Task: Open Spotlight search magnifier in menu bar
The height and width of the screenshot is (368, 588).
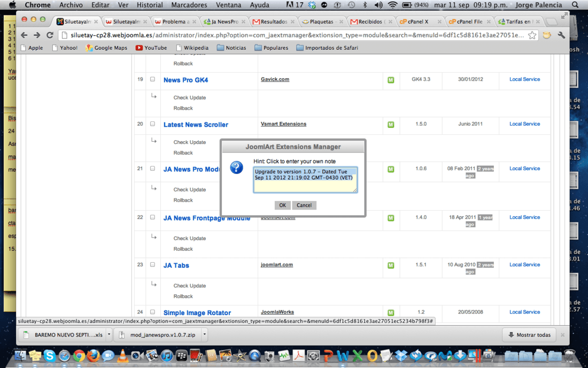Action: pos(575,5)
